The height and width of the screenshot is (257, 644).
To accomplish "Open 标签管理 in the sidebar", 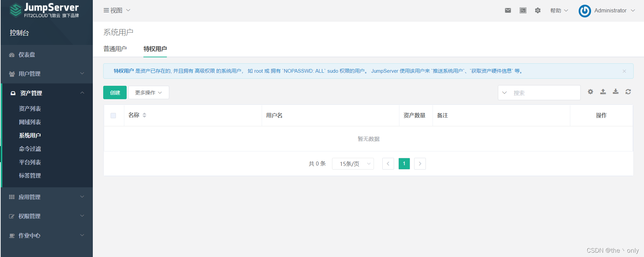I will pos(30,176).
